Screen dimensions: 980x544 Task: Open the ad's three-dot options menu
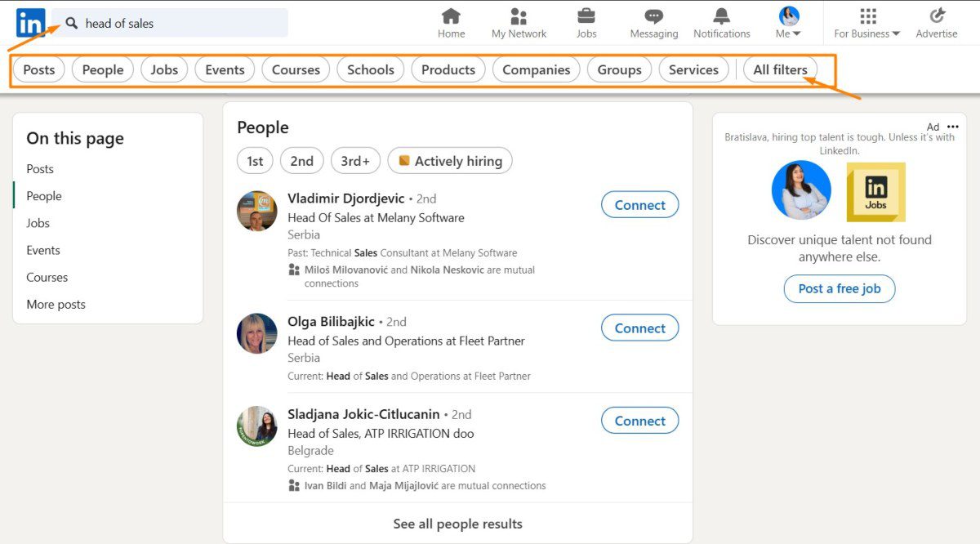point(953,127)
